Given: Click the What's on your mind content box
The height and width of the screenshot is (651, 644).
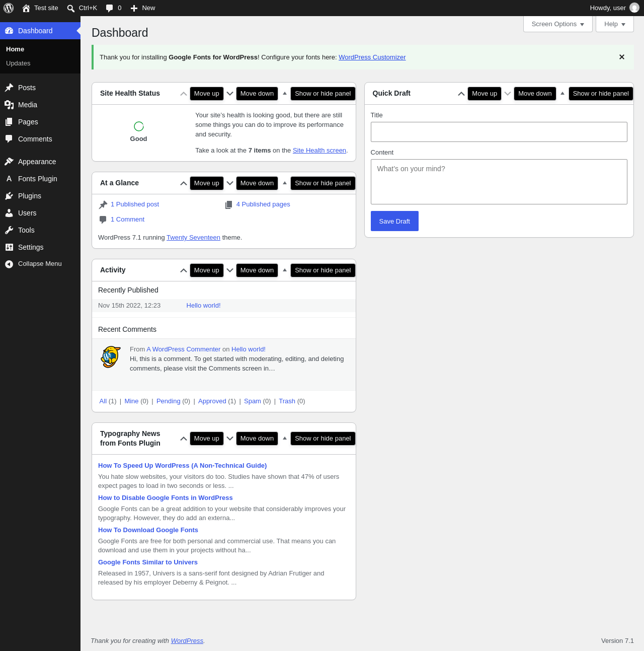Looking at the screenshot, I should coord(499,182).
